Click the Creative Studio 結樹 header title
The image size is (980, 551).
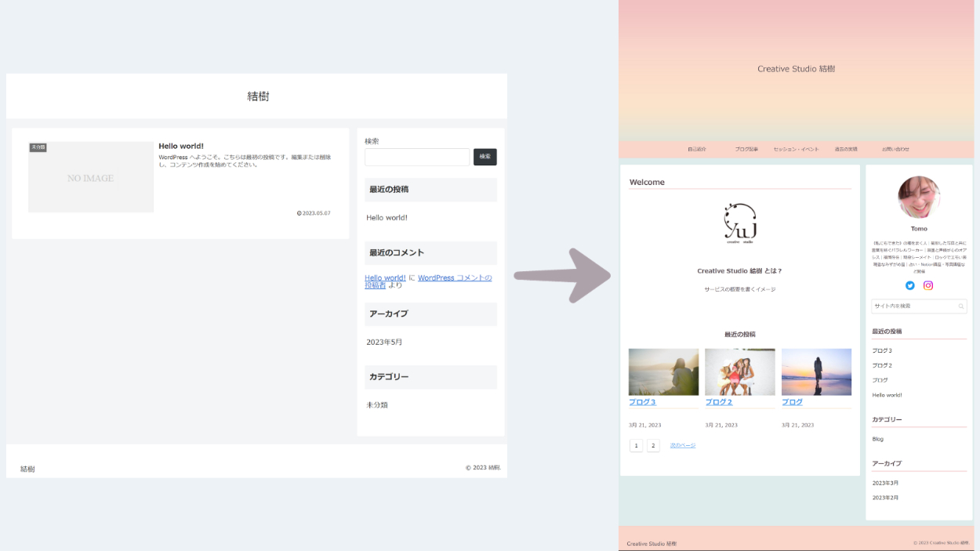click(796, 69)
